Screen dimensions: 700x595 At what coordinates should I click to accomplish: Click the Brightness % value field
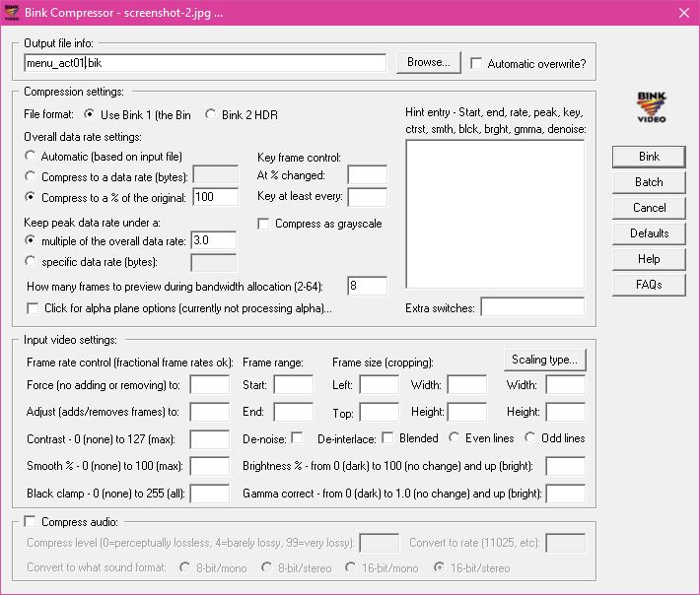click(566, 466)
